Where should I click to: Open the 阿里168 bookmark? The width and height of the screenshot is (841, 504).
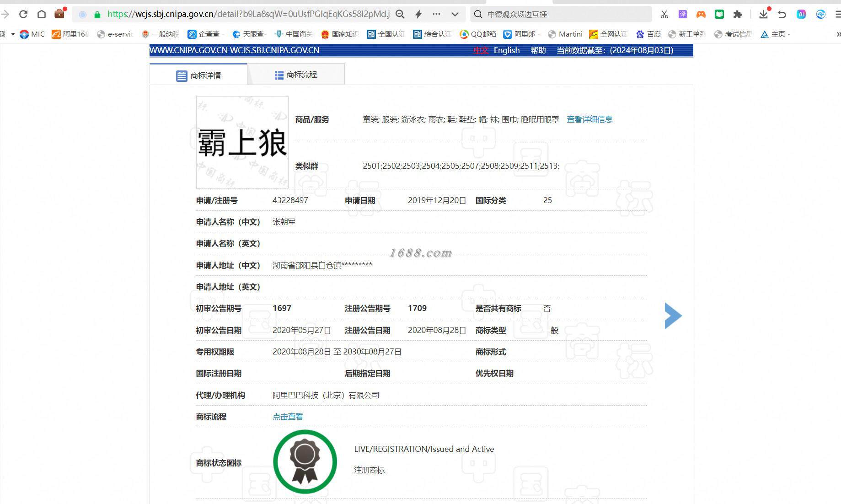point(70,34)
